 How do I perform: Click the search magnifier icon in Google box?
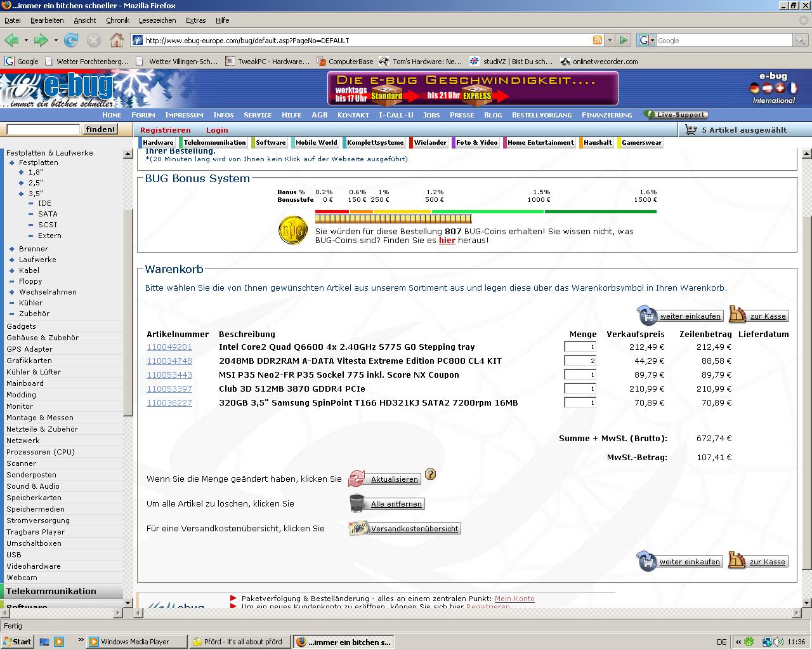tap(801, 40)
